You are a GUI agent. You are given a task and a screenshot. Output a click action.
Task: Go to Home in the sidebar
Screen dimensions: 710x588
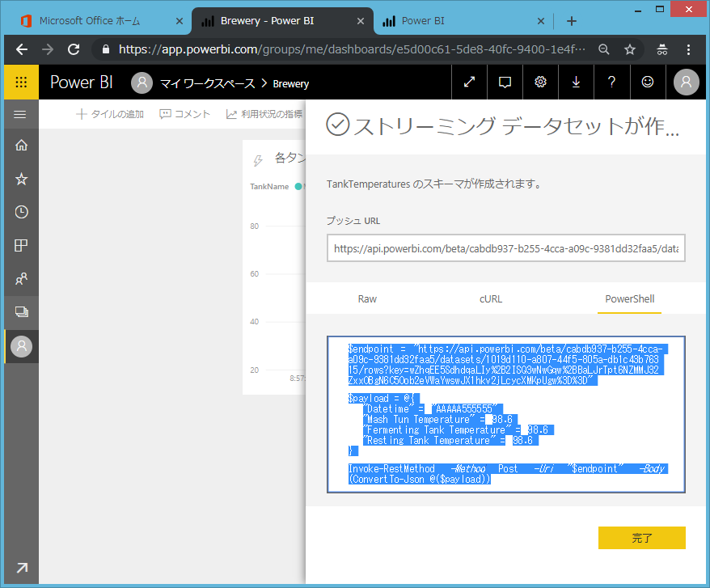pos(21,146)
